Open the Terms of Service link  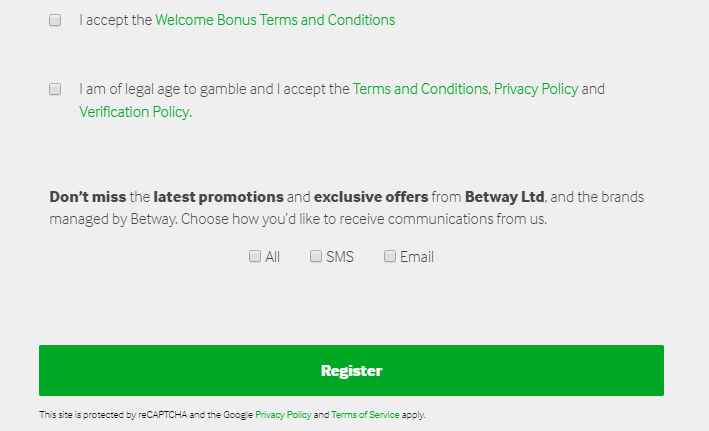click(365, 415)
